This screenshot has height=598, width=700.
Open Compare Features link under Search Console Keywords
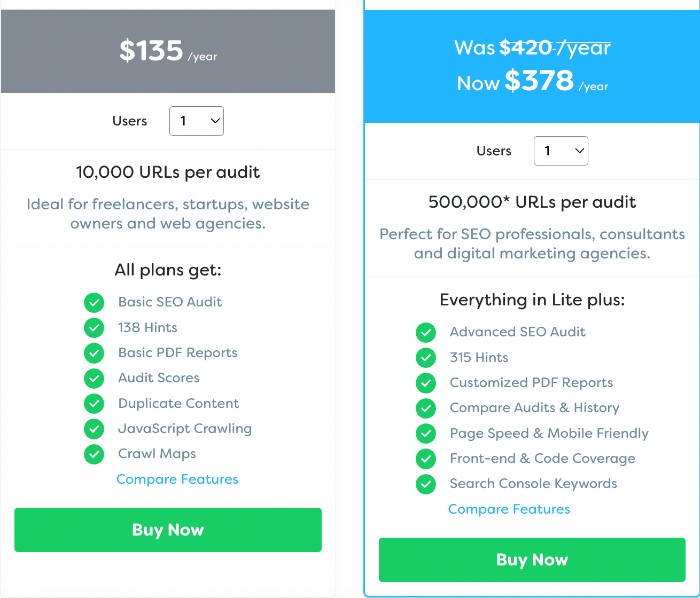509,509
